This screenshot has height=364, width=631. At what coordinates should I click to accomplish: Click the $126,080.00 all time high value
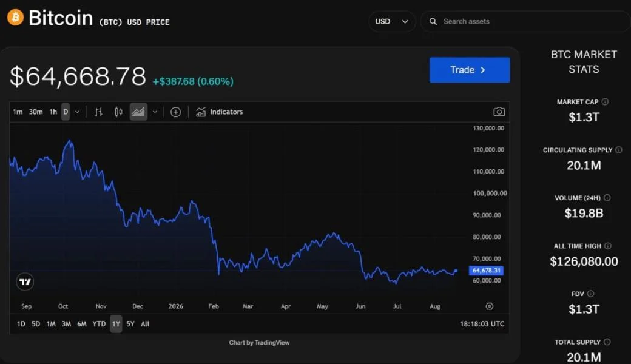[584, 261]
